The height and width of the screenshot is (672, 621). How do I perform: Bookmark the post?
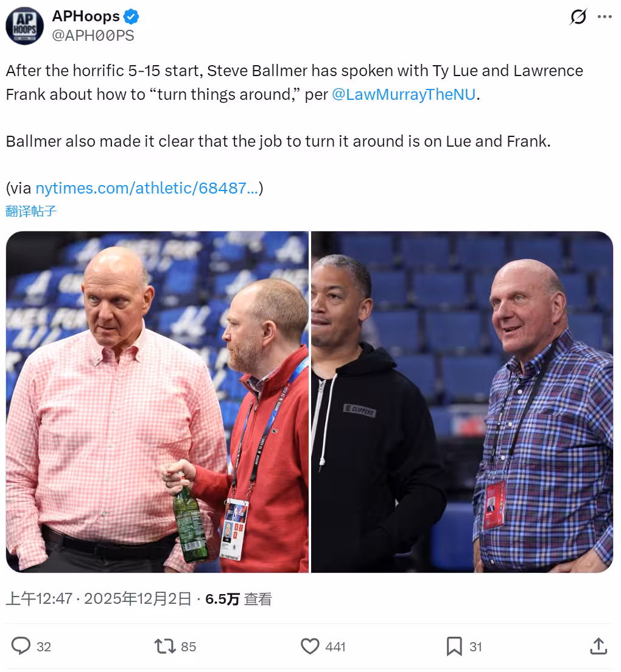(454, 646)
